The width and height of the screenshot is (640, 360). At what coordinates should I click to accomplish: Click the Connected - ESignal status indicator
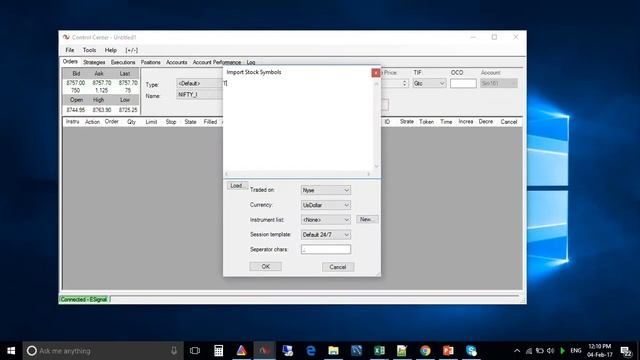click(84, 299)
